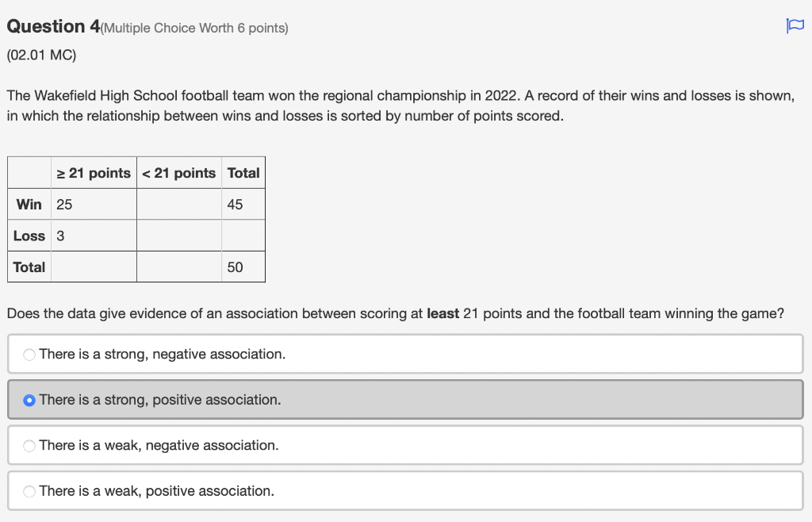The width and height of the screenshot is (812, 522).
Task: Click the Question 4 heading
Action: coord(49,25)
